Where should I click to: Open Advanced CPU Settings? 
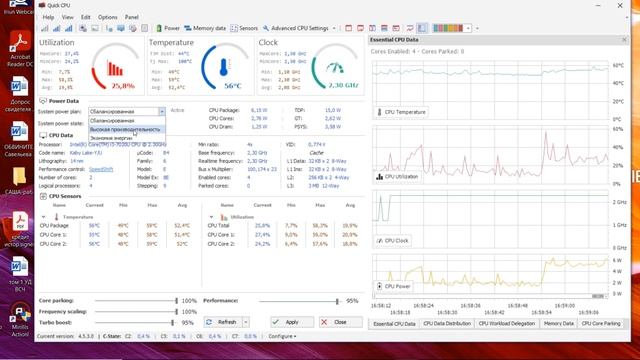tap(296, 28)
